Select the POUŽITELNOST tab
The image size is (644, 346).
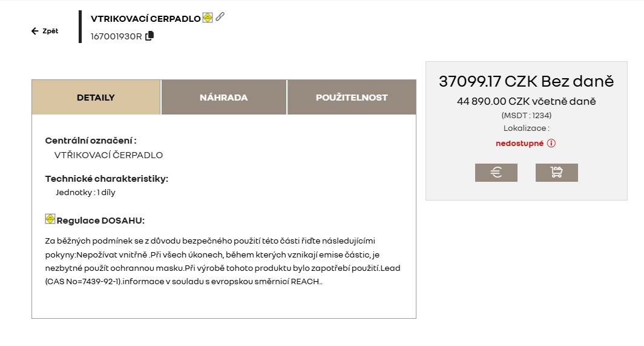(x=352, y=98)
